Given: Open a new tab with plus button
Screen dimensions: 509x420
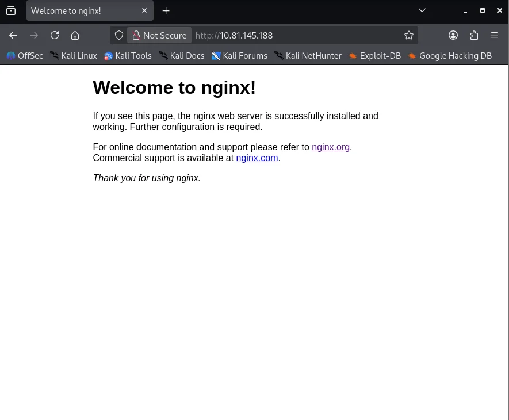Looking at the screenshot, I should (166, 11).
